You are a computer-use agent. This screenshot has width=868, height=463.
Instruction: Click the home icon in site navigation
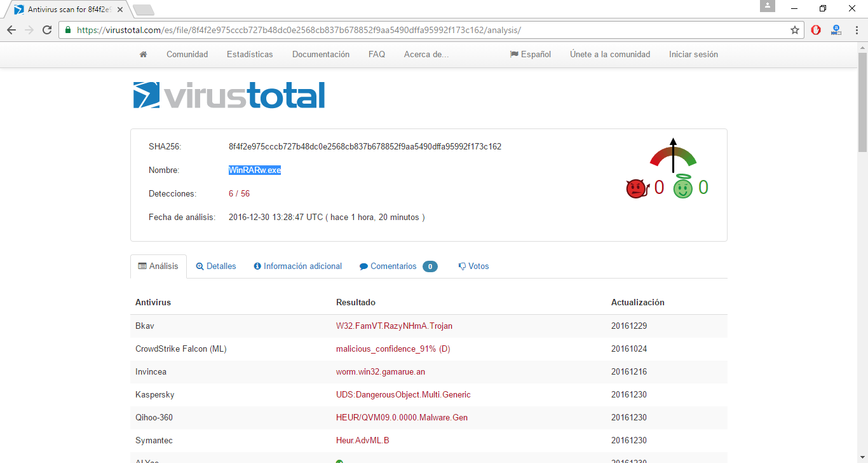(143, 55)
